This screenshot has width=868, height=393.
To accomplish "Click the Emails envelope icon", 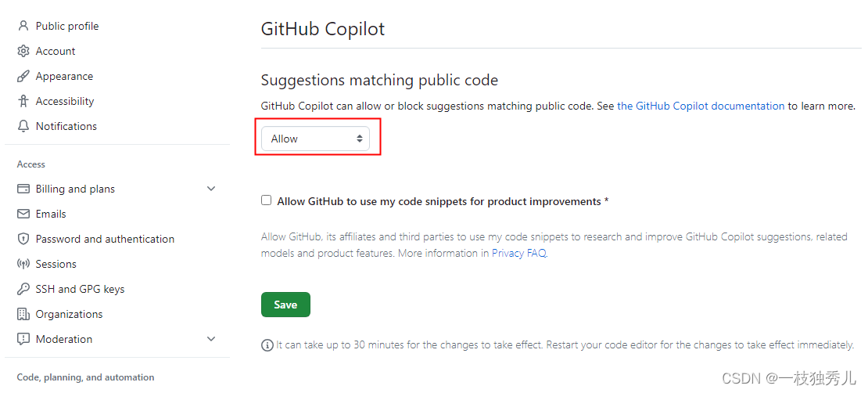I will (23, 214).
